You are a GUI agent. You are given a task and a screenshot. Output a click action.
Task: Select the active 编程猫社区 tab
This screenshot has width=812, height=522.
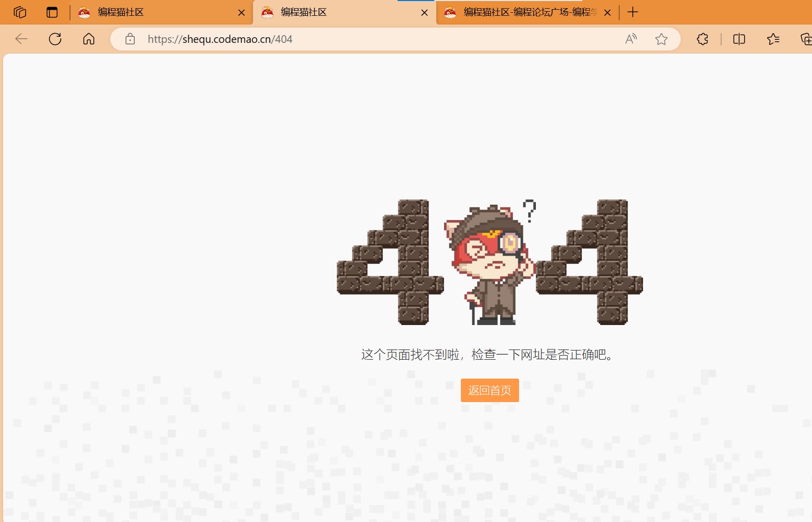[x=345, y=12]
